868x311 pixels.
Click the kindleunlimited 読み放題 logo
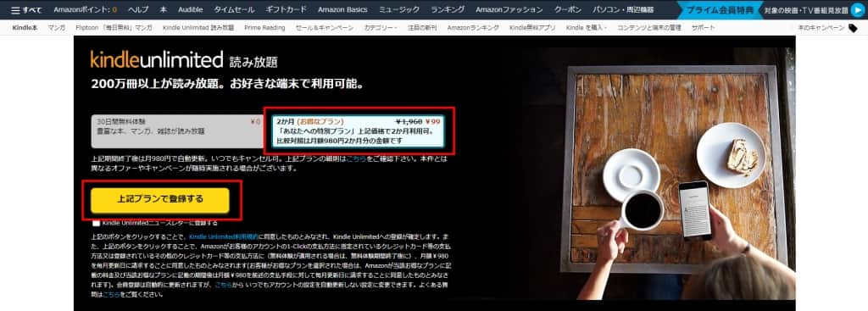tap(184, 59)
